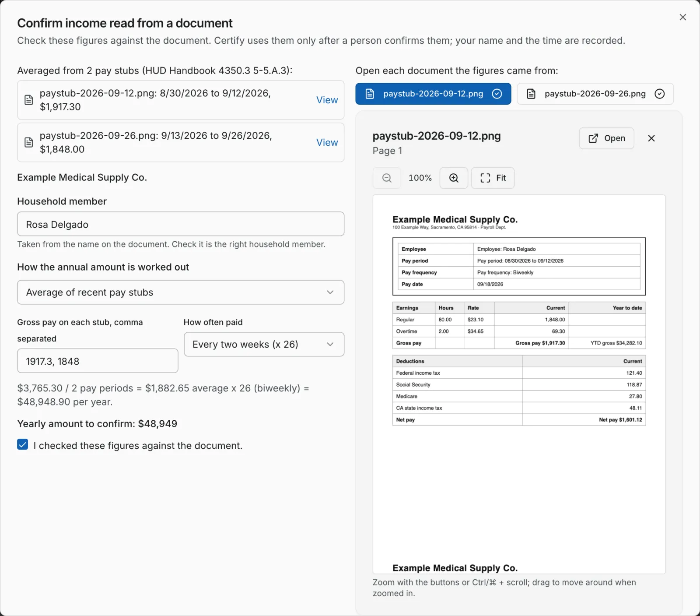
Task: Click the pay stub document preview image
Action: pyautogui.click(x=519, y=384)
